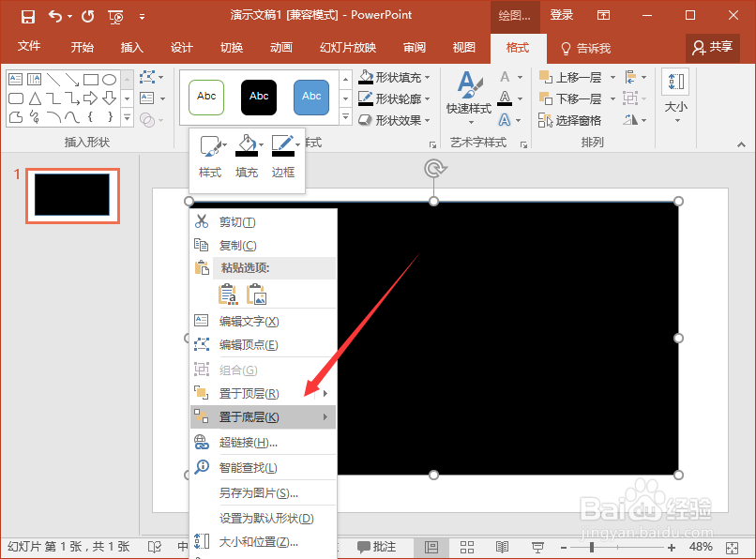
Task: Open 快速样式 WordArt styles
Action: pyautogui.click(x=469, y=98)
